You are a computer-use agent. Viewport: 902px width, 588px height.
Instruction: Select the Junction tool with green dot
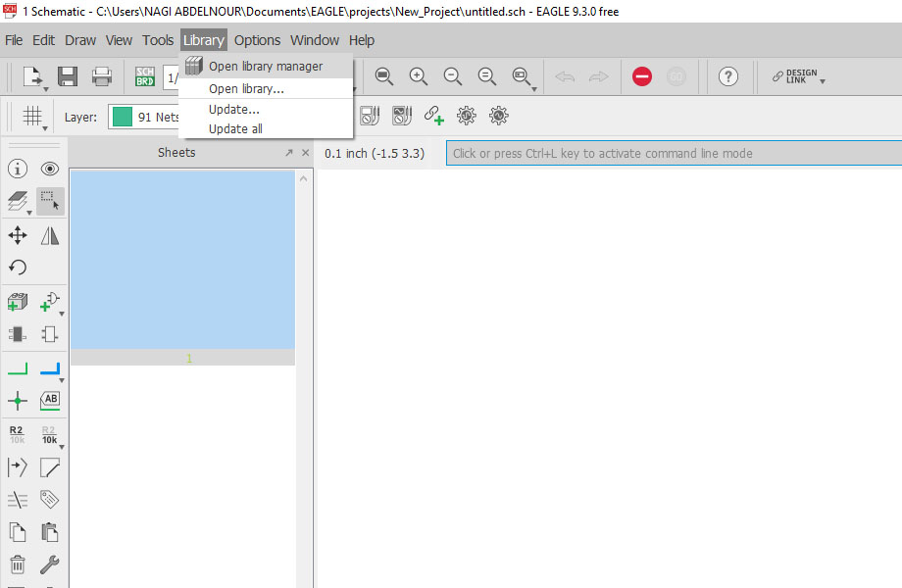click(x=18, y=401)
